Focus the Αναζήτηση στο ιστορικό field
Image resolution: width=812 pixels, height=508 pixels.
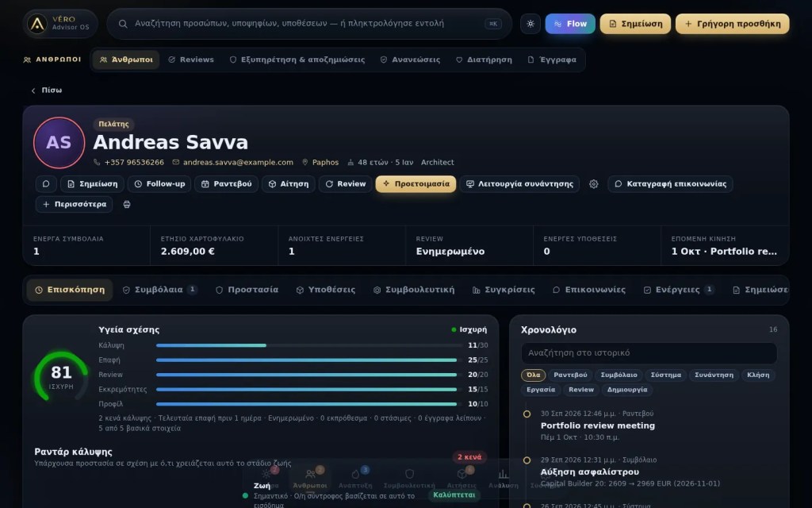(649, 353)
